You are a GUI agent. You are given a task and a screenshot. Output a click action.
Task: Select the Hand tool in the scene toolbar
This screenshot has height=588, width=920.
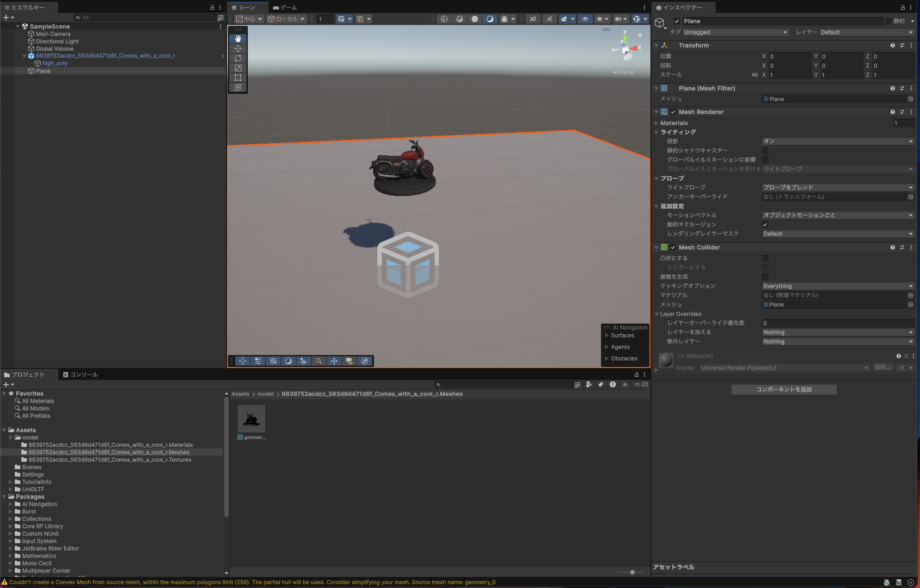pos(238,38)
